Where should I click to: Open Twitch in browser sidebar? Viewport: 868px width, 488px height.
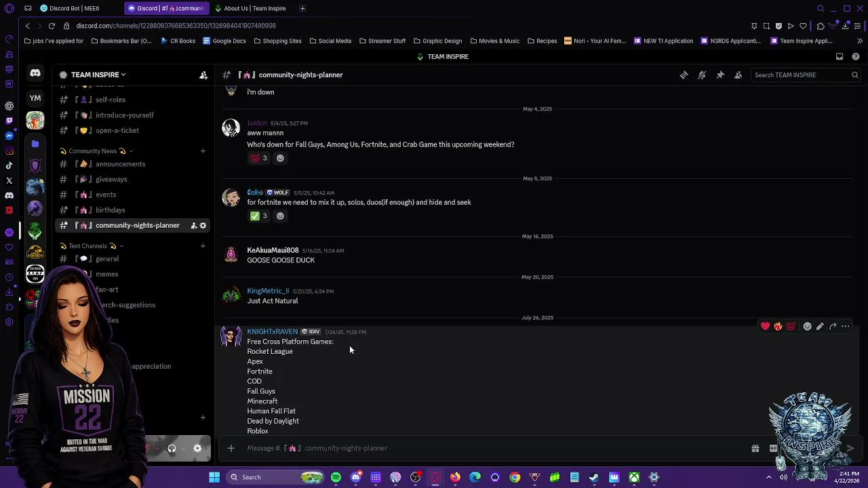pyautogui.click(x=9, y=121)
